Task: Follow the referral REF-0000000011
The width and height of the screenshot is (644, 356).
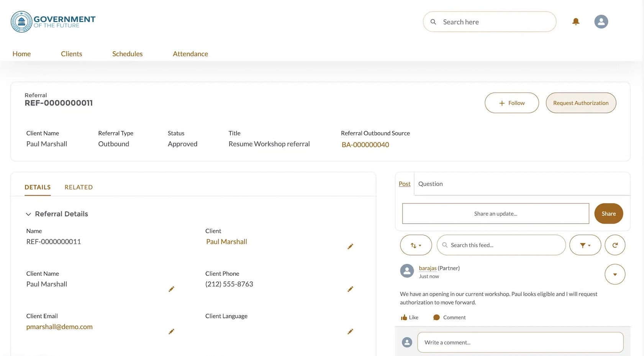Action: (511, 103)
